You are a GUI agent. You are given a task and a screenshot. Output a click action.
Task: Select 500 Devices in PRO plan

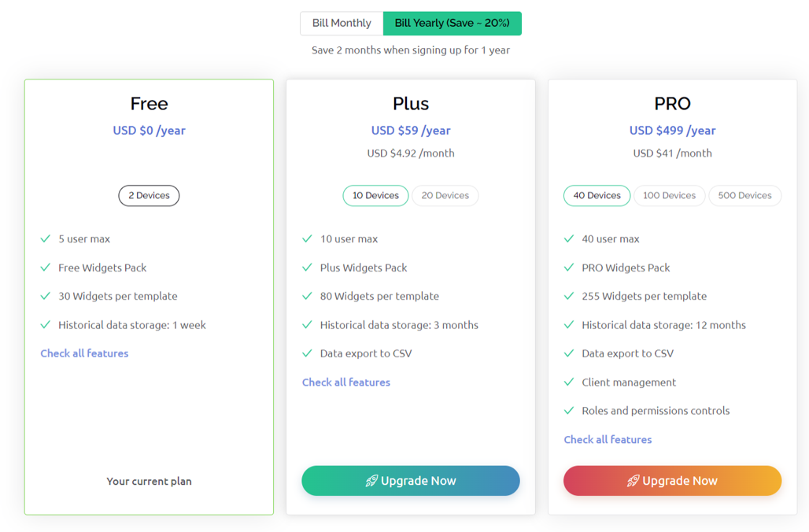[x=745, y=196]
